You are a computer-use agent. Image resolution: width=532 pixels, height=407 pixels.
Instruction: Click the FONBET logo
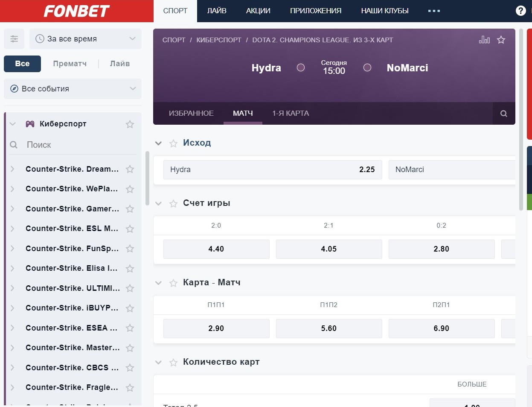pos(77,11)
